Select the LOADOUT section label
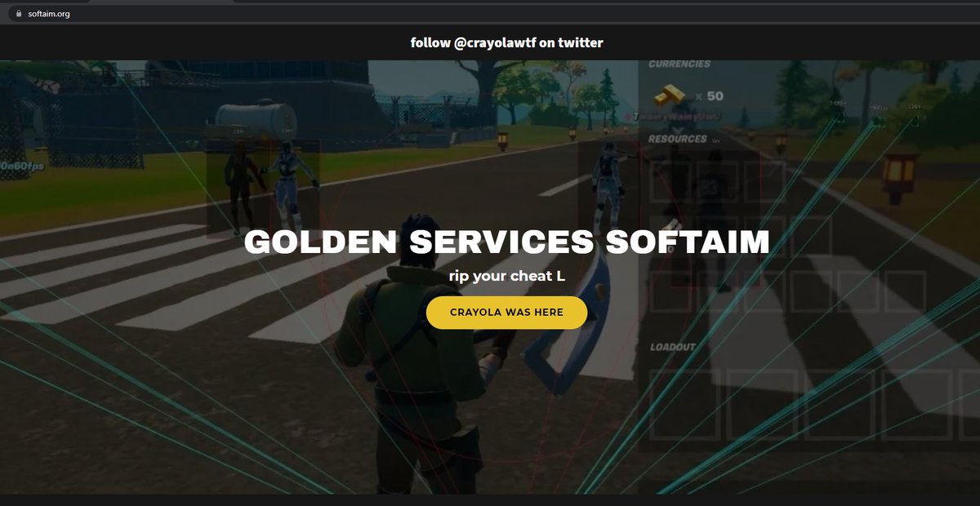The height and width of the screenshot is (506, 980). (x=673, y=347)
